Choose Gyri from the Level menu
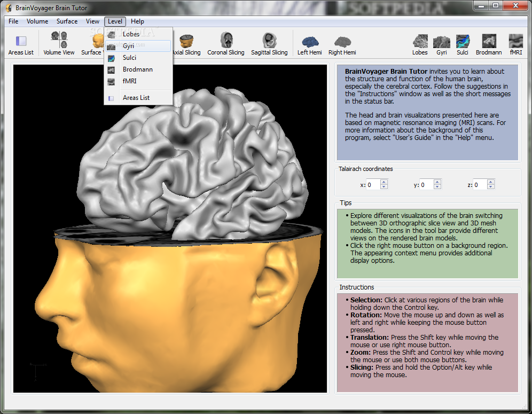The image size is (532, 414). (x=138, y=46)
